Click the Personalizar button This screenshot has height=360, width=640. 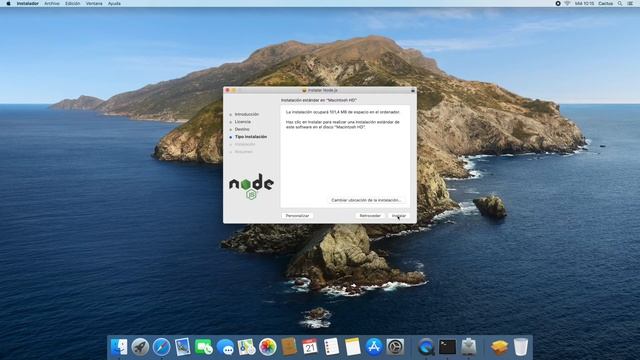tap(297, 216)
